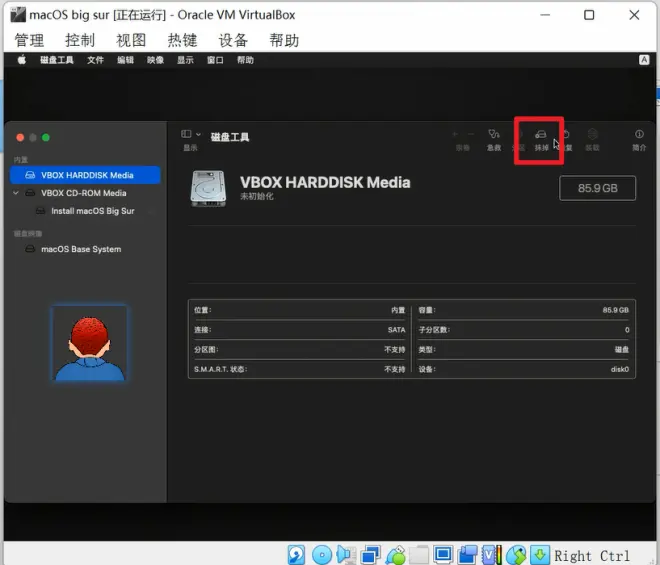
Task: Click the shared folders status icon
Action: [x=419, y=555]
